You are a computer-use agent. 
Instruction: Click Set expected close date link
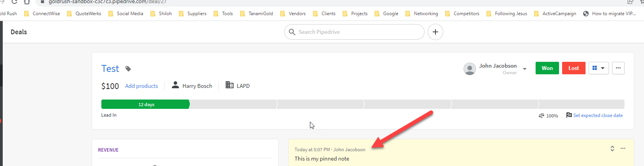tap(598, 115)
